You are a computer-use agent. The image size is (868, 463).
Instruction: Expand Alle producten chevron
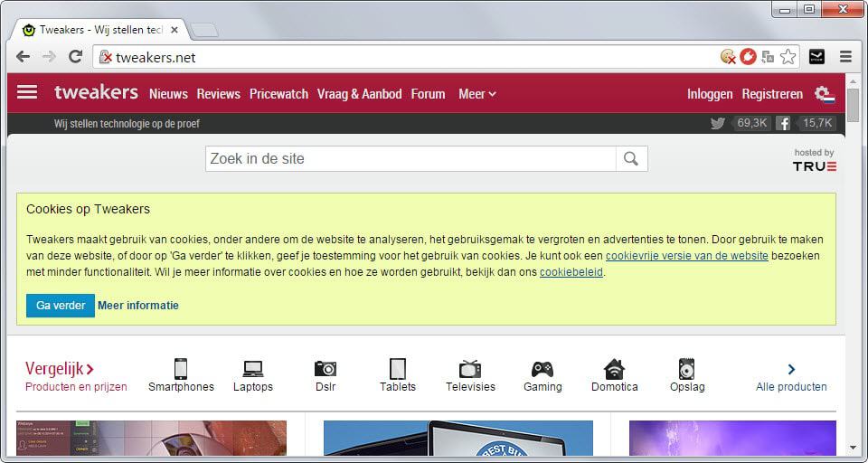click(791, 369)
